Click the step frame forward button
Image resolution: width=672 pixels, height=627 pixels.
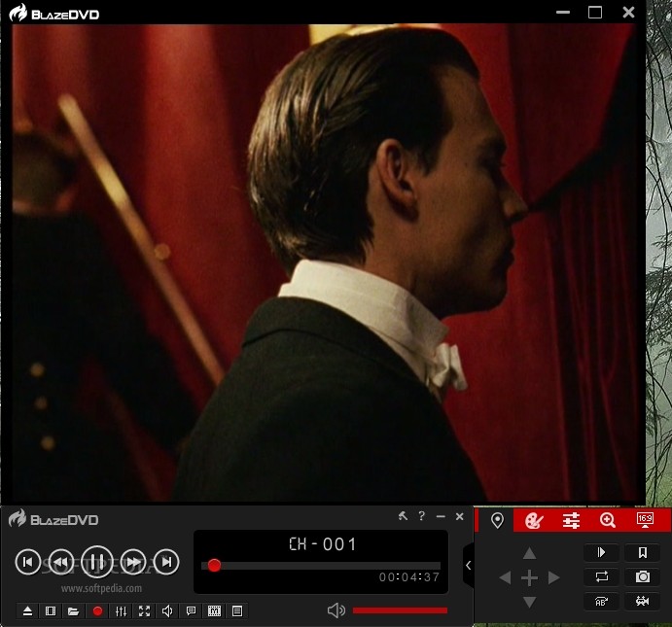pos(602,552)
